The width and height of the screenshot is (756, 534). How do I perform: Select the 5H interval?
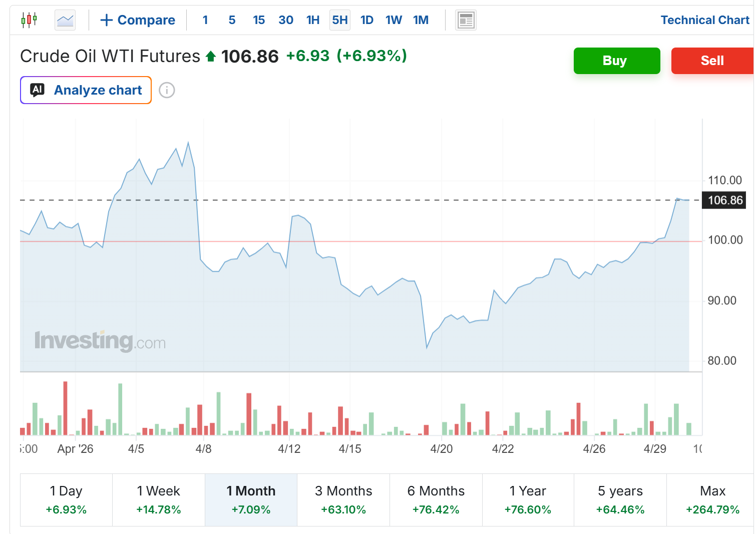tap(340, 20)
